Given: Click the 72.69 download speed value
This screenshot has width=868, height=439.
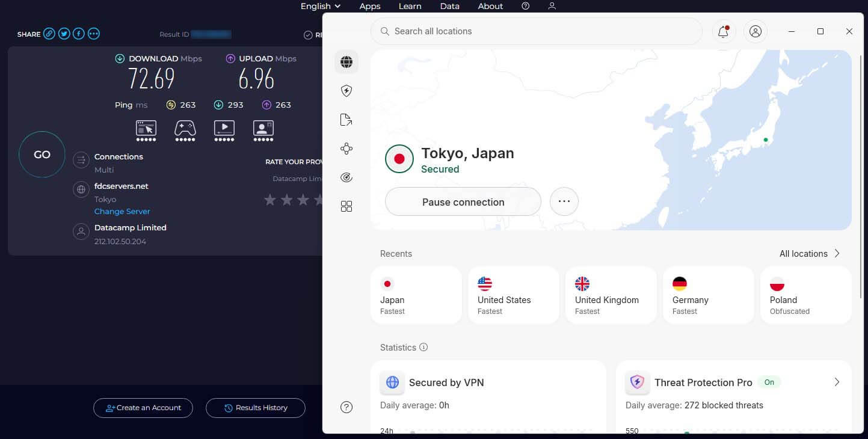Looking at the screenshot, I should pos(152,79).
